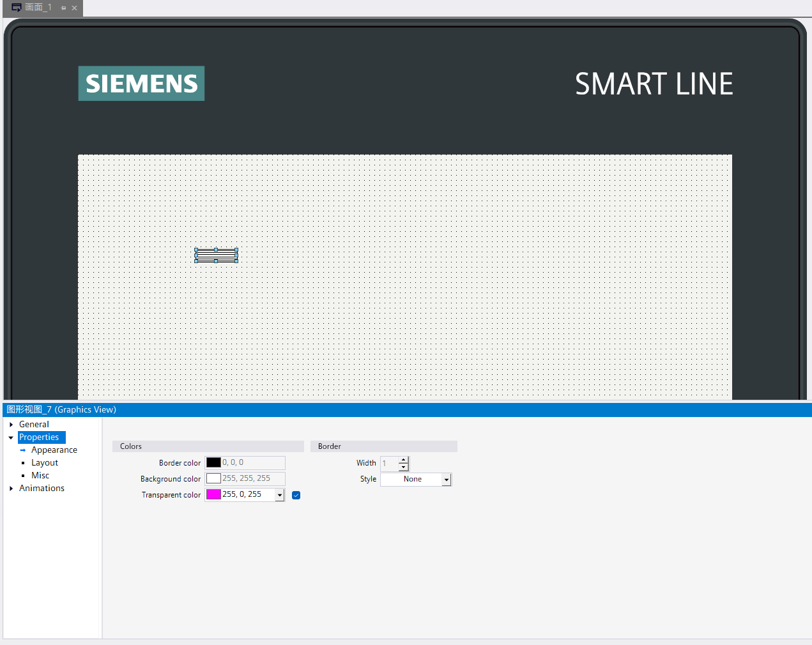Click the magenta Transparent color swatch
The image size is (812, 645).
[x=213, y=495]
